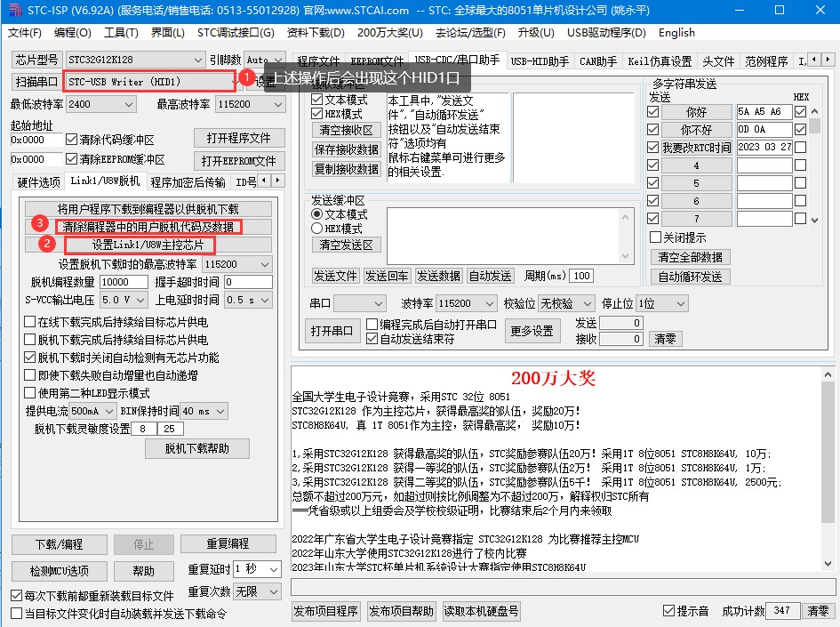Click 脱机下载帮助 button
840x627 pixels.
[x=197, y=448]
